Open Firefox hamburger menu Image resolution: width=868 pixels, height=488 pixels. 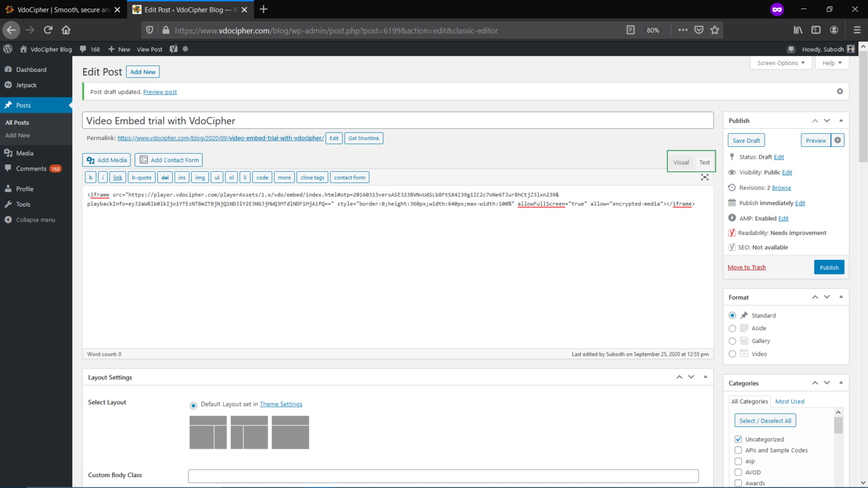857,30
